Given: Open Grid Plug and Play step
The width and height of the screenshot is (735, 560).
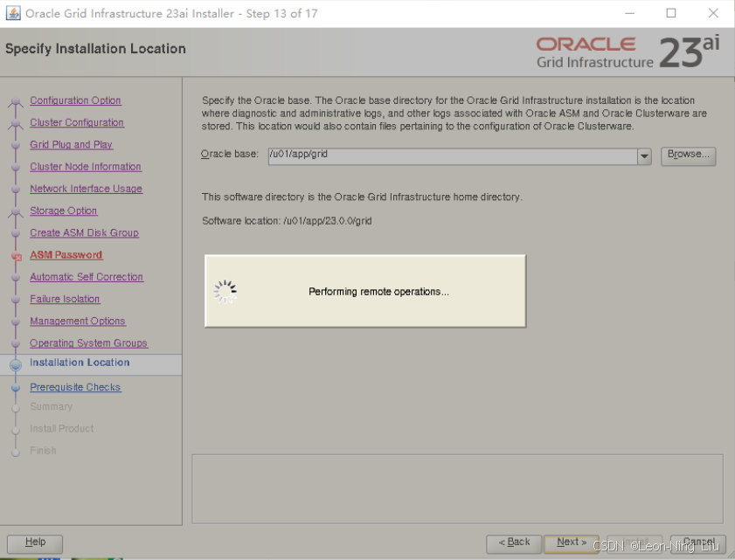Looking at the screenshot, I should tap(72, 144).
